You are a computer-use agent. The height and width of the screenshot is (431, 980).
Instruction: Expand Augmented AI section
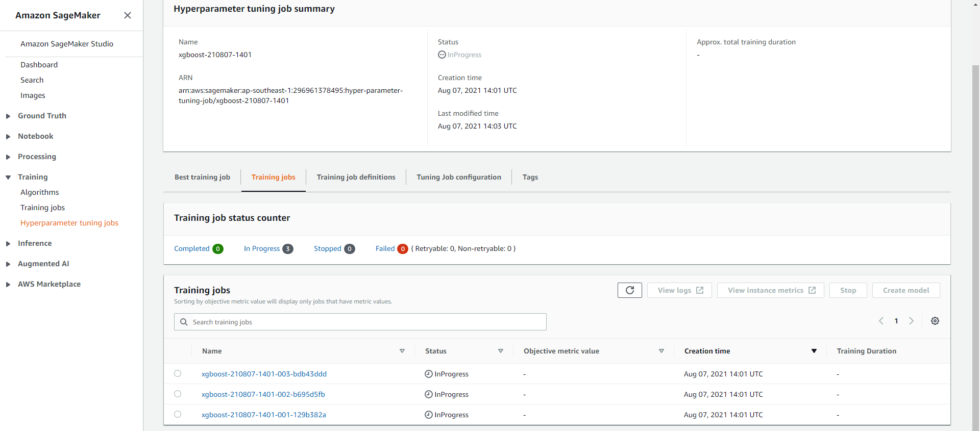pos(8,264)
